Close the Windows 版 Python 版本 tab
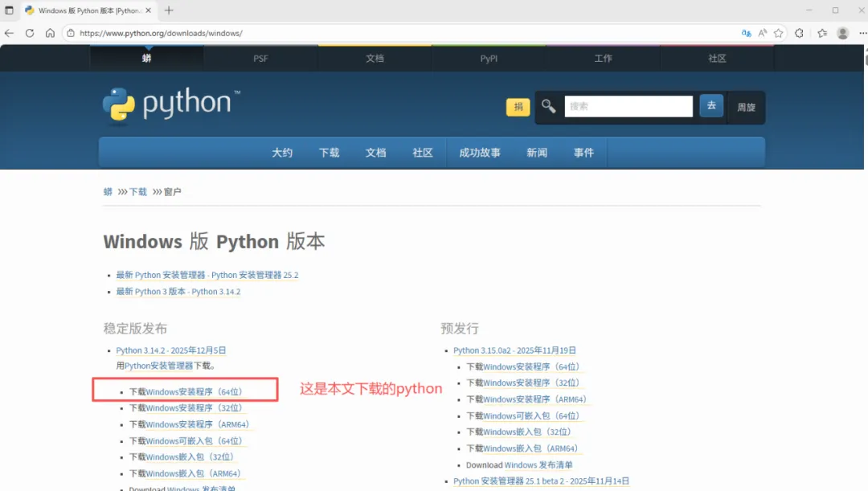The height and width of the screenshot is (491, 868). [x=149, y=10]
